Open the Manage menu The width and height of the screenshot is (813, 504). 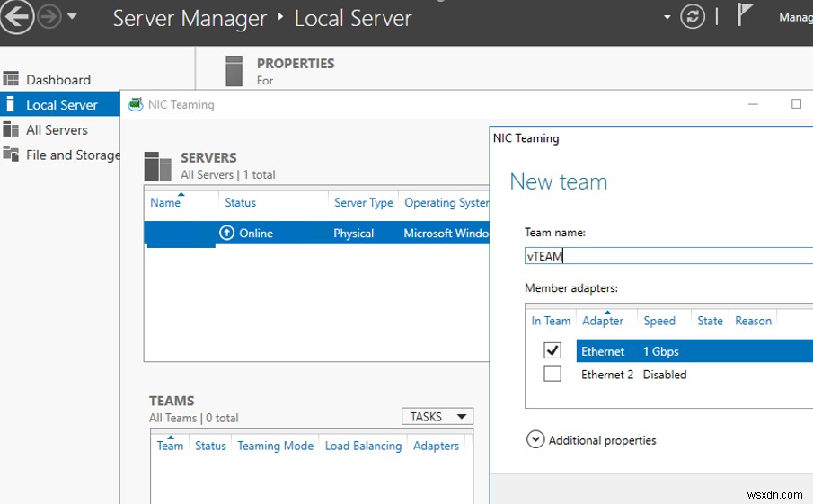click(795, 17)
